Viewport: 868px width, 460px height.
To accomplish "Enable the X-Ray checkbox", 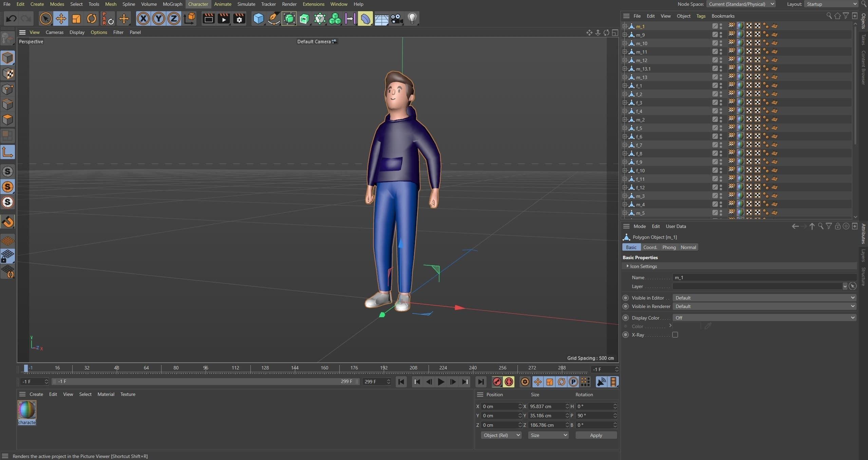I will (675, 335).
